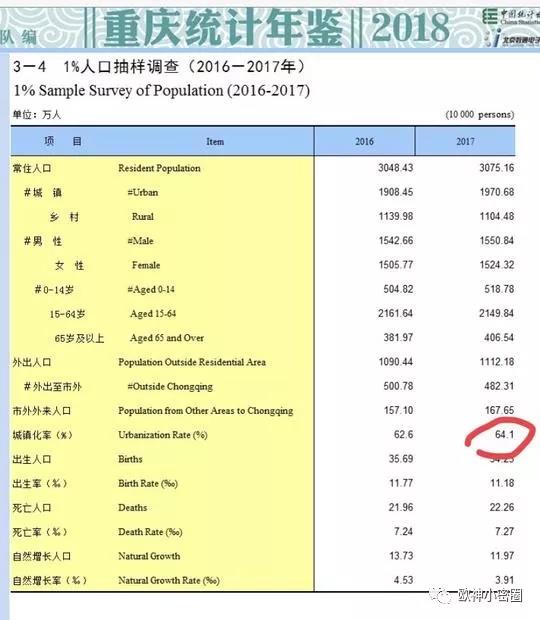The width and height of the screenshot is (540, 620).
Task: Click the Rural row label
Action: coord(142,217)
